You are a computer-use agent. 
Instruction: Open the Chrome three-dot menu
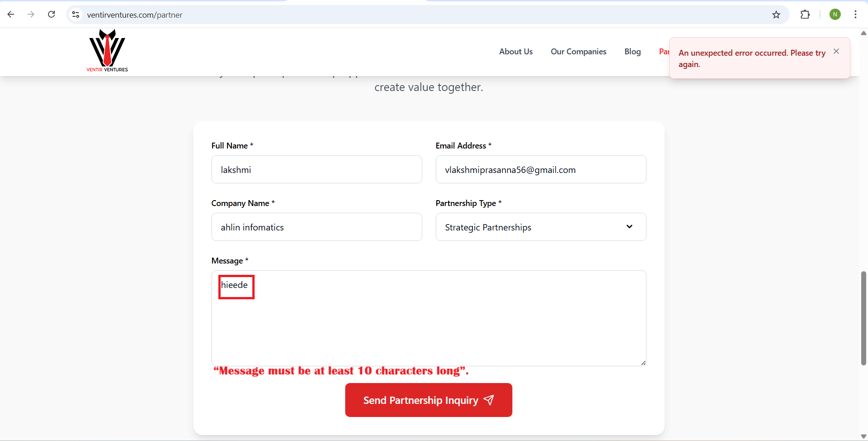855,14
